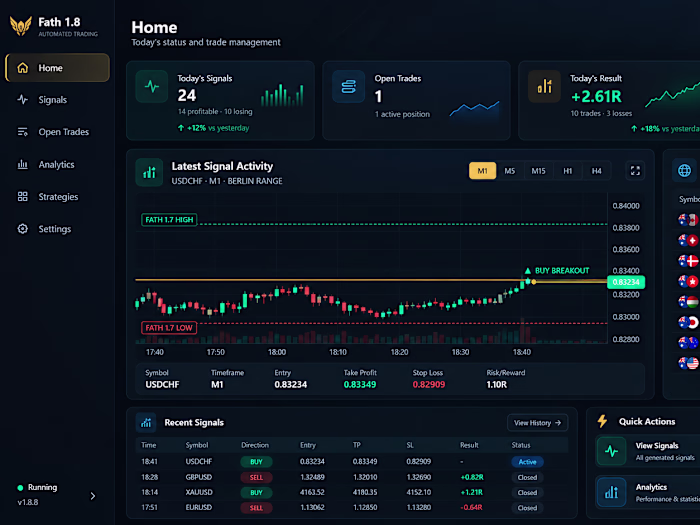This screenshot has width=700, height=525.
Task: Click the BUY BREAKOUT marker
Action: pyautogui.click(x=557, y=271)
